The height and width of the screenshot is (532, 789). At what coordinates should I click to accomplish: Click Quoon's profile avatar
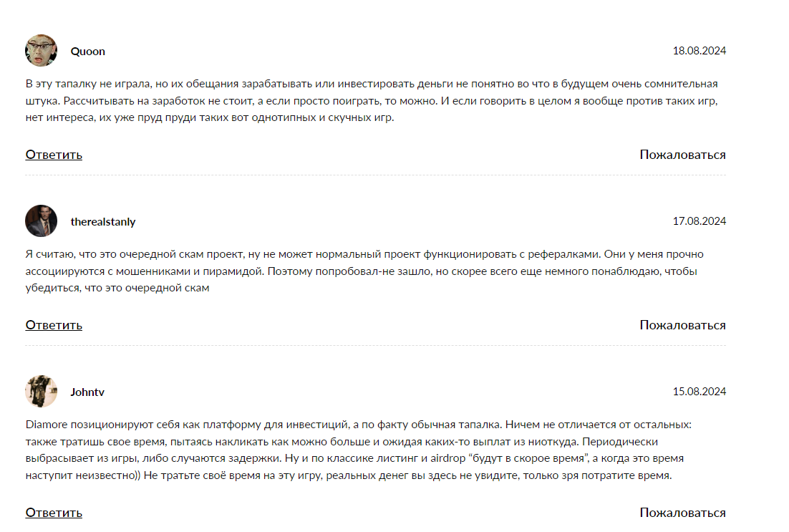coord(41,51)
